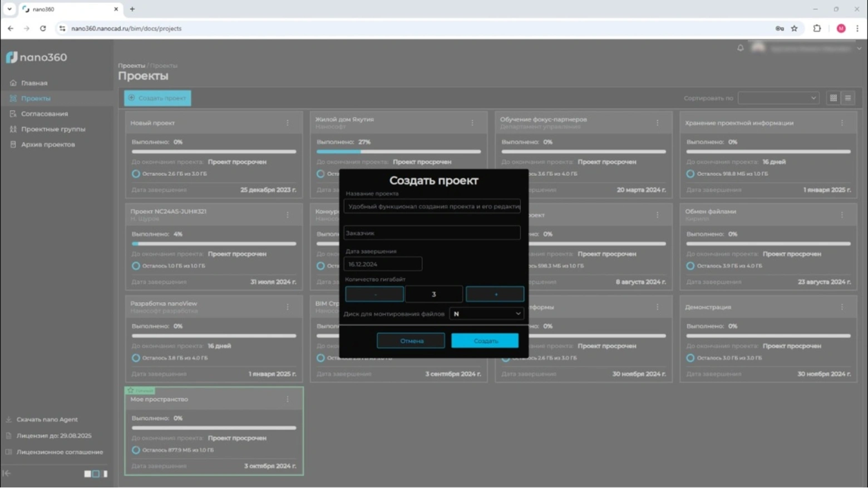Open browser extensions icon
Viewport: 868px width, 488px height.
(x=817, y=28)
